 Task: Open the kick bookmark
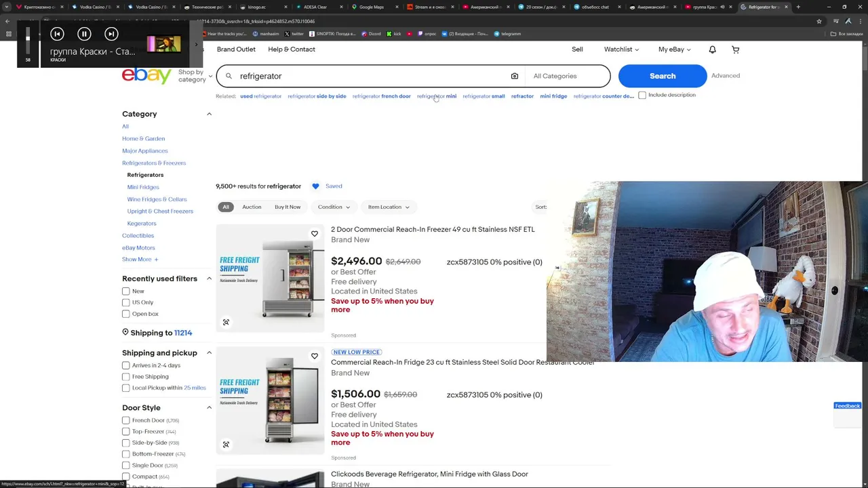tap(393, 34)
